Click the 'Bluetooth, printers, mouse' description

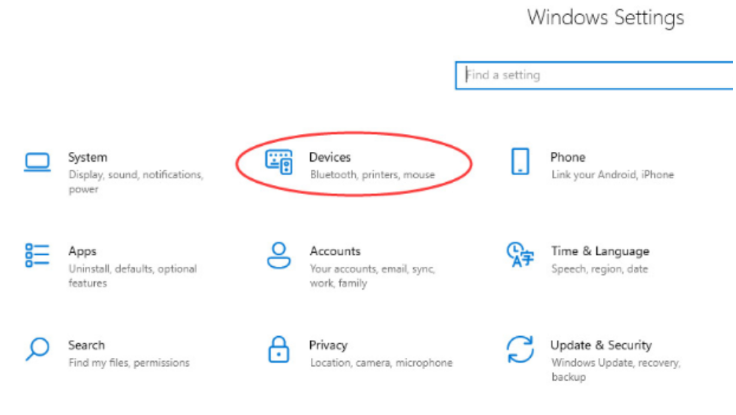tap(372, 175)
